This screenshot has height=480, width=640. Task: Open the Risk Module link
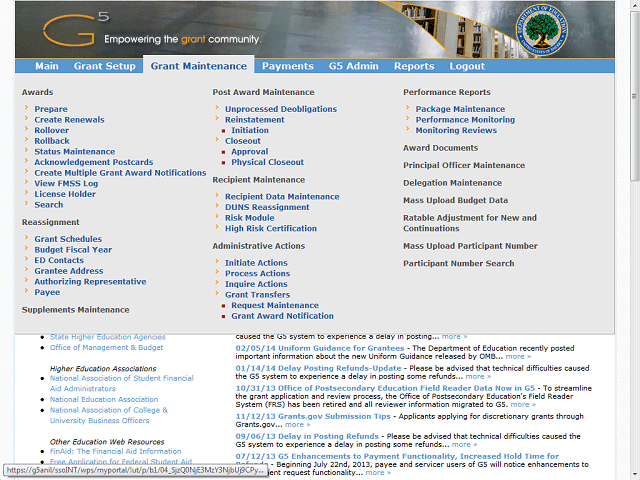249,218
